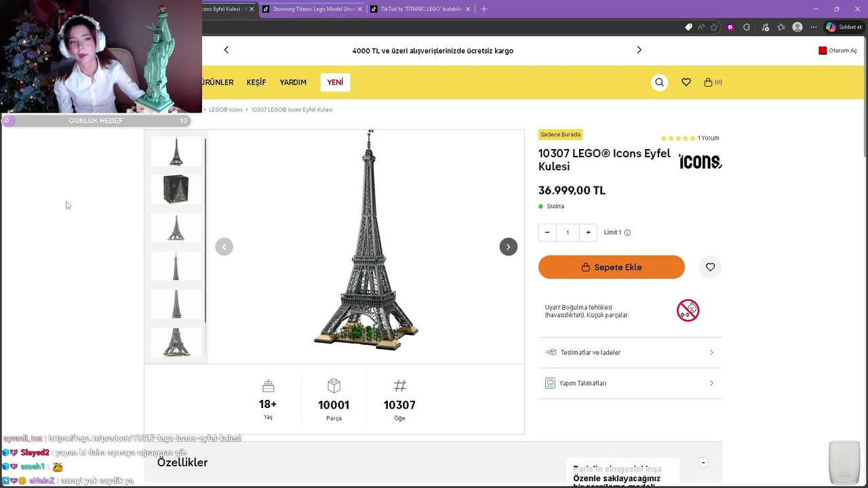Decrease quantity with the minus button
868x488 pixels.
[547, 232]
